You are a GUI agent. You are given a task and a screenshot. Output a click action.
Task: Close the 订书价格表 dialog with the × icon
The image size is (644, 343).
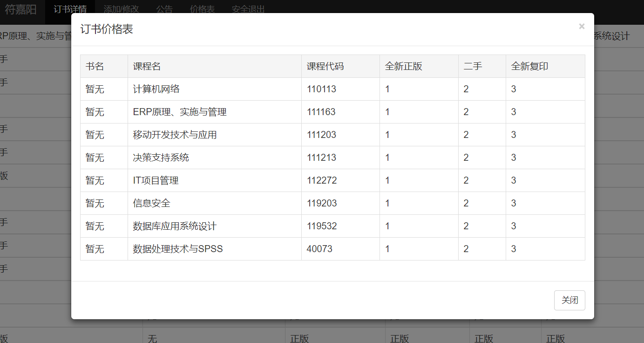click(582, 27)
